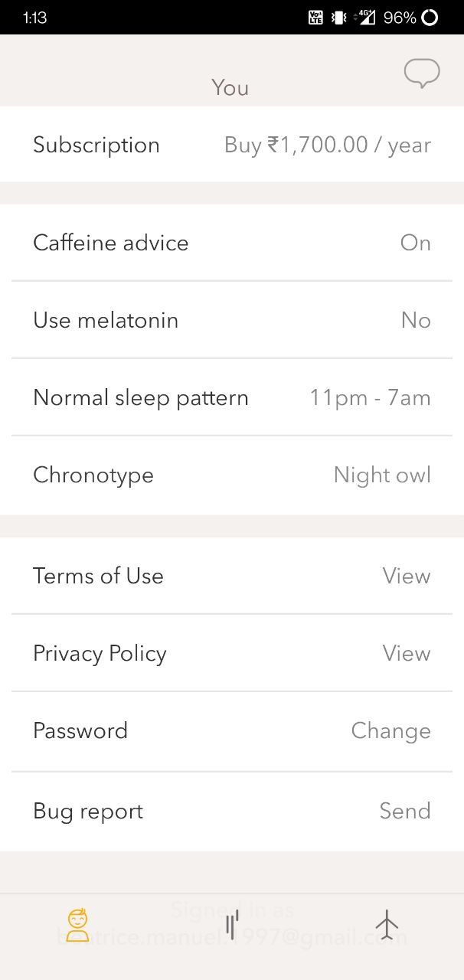464x980 pixels.
Task: Tap Buy ₹1,700.00 / year
Action: pos(327,145)
